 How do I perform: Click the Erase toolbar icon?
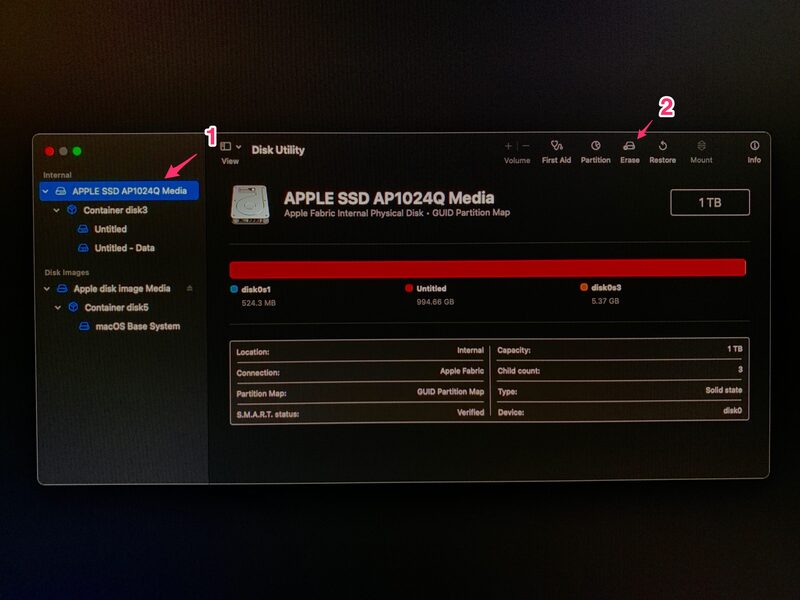coord(629,146)
